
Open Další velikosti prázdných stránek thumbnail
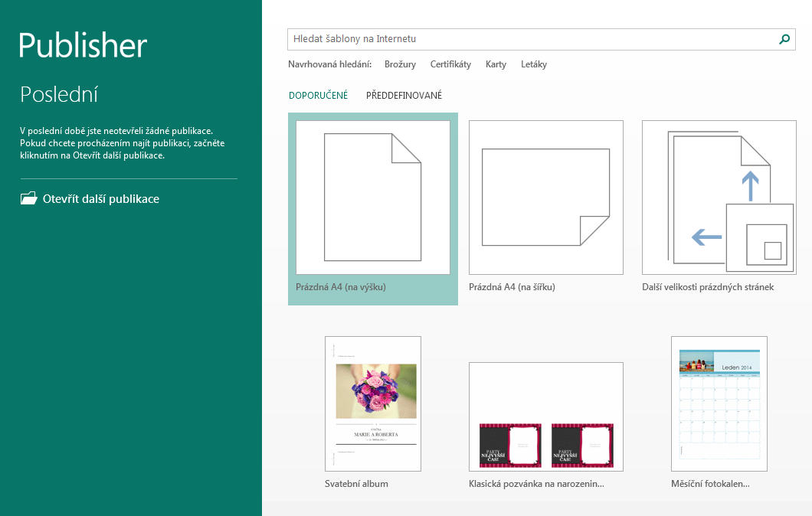point(719,198)
